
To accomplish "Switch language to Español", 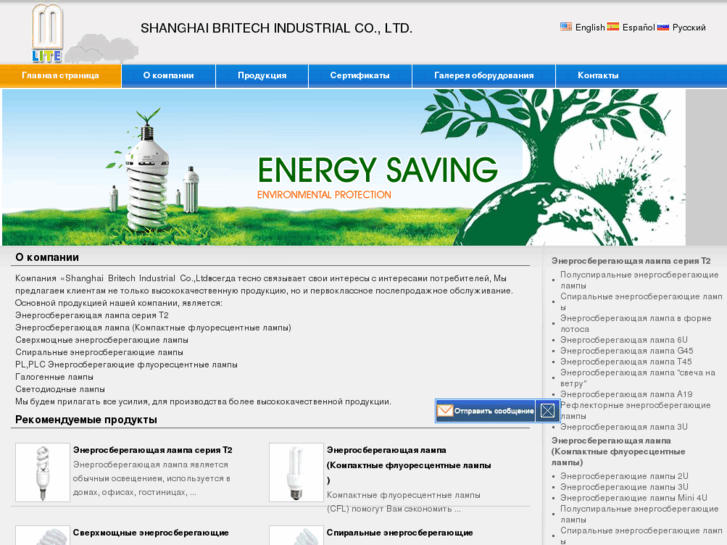I will 638,27.
